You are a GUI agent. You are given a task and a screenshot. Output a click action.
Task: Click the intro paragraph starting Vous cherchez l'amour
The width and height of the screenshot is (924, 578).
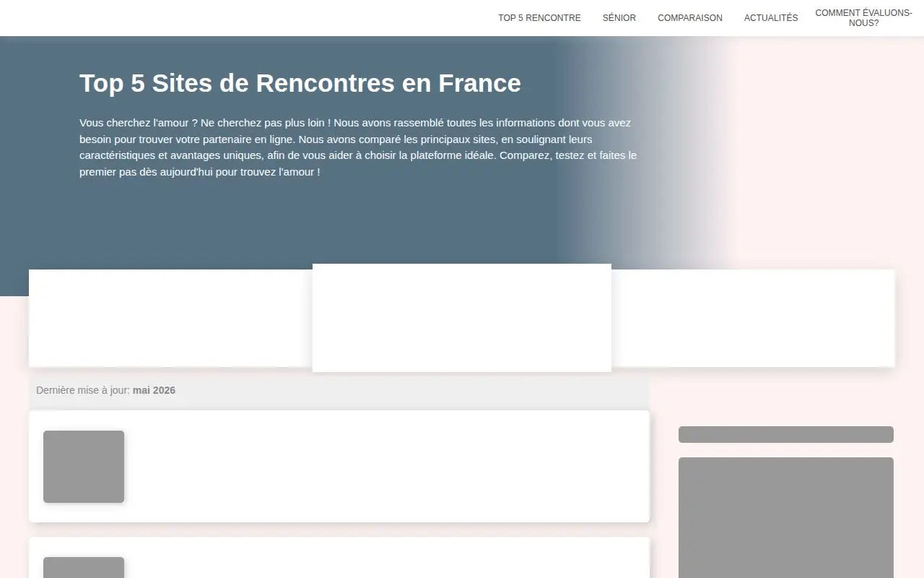pos(358,147)
